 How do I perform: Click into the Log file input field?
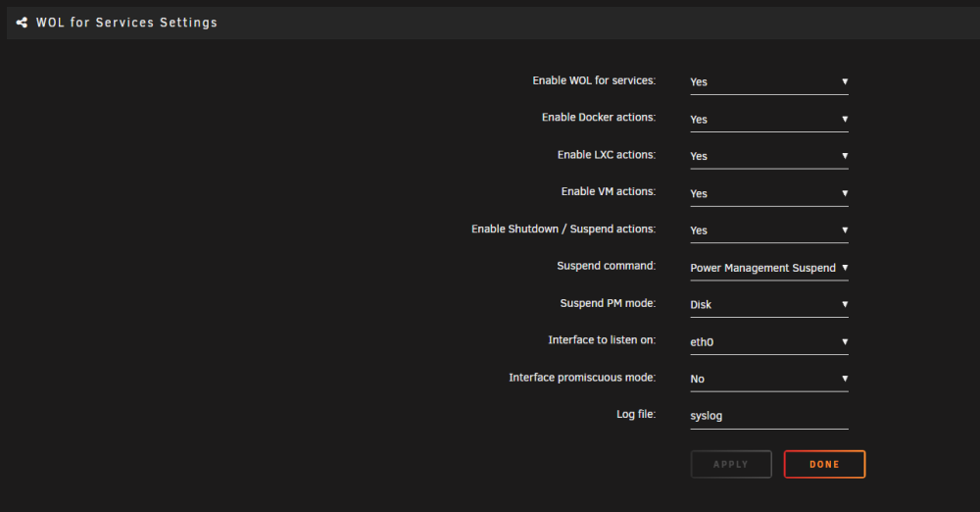click(x=768, y=416)
